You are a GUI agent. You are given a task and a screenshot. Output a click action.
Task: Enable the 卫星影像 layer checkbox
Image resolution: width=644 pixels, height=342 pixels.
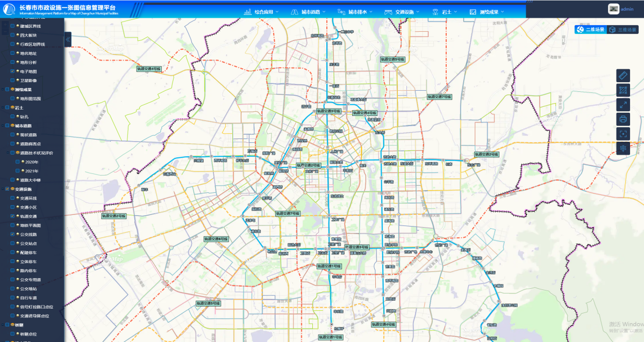pos(13,81)
